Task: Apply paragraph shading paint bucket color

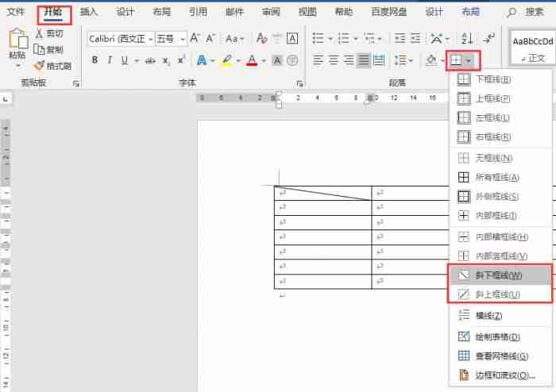Action: [x=431, y=60]
